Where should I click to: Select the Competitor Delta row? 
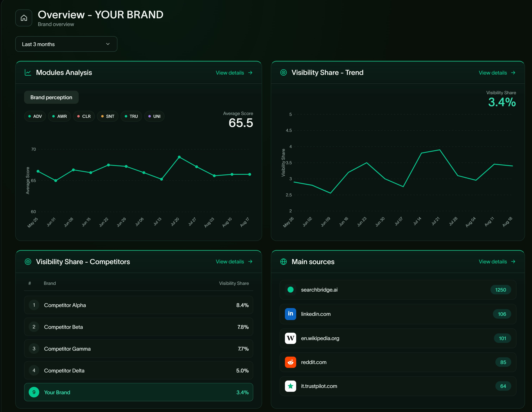click(139, 370)
